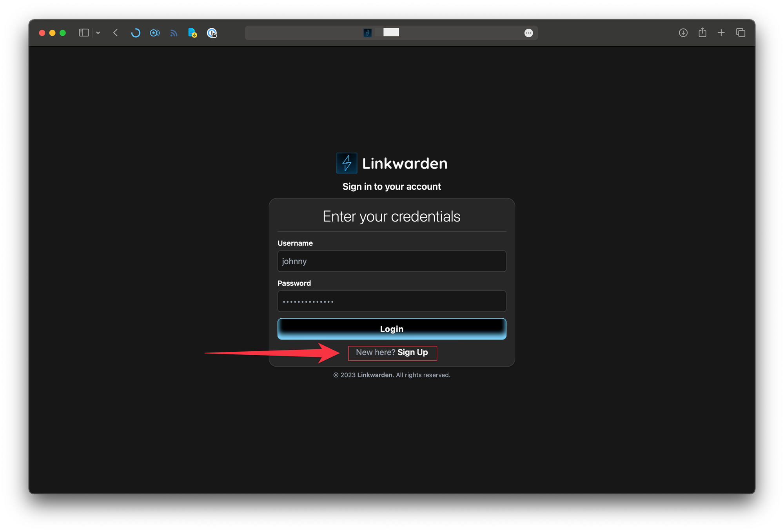Open the document download extension icon

tap(192, 33)
